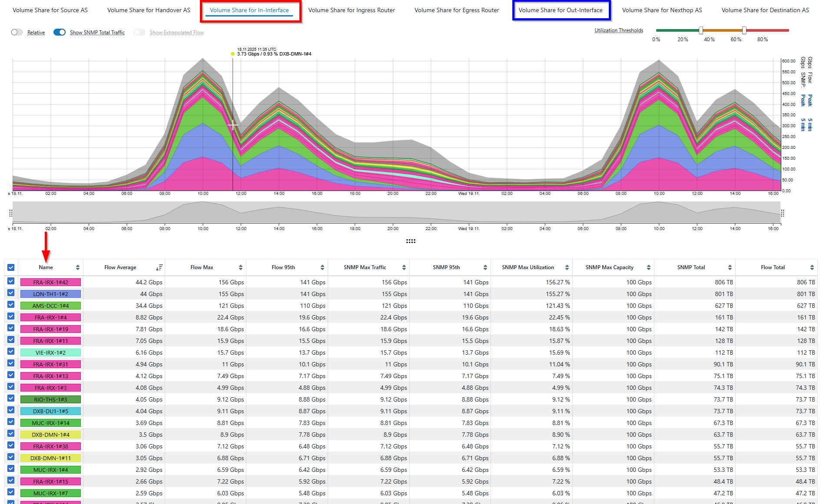Image resolution: width=823 pixels, height=504 pixels.
Task: Click the left grip handle of the time-range selector
Action: (10, 212)
